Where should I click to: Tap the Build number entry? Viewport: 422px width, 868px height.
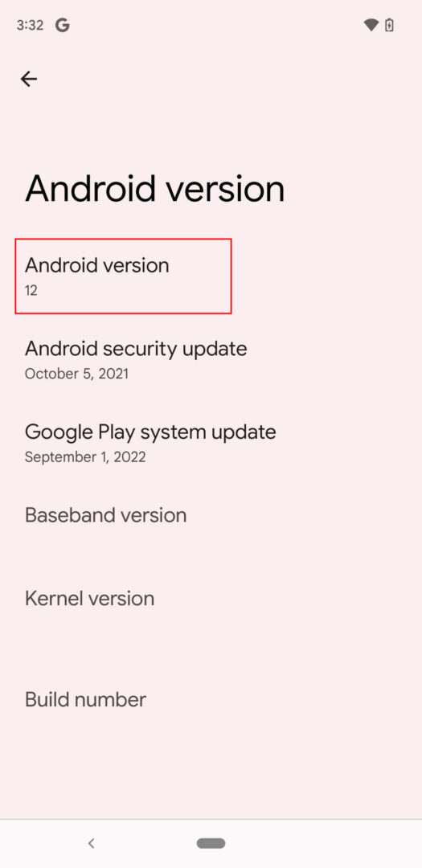pos(211,700)
